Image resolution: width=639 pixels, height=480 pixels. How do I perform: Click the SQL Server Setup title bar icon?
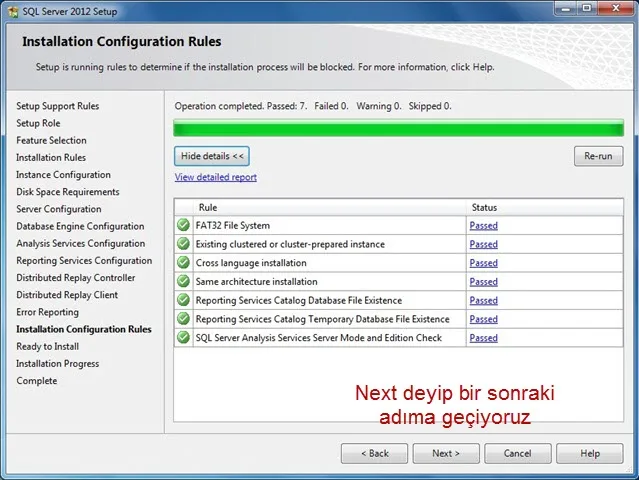pyautogui.click(x=13, y=11)
